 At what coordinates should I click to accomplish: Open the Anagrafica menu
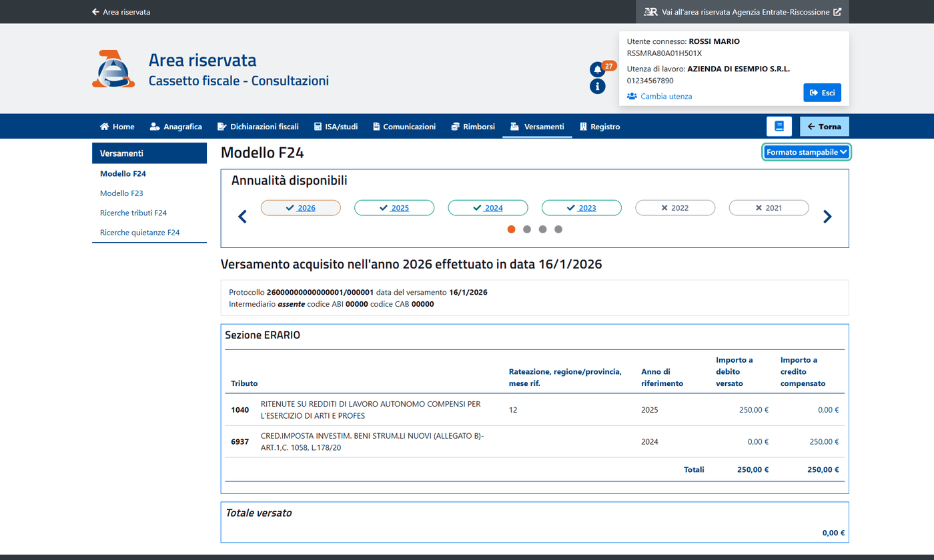click(x=176, y=127)
